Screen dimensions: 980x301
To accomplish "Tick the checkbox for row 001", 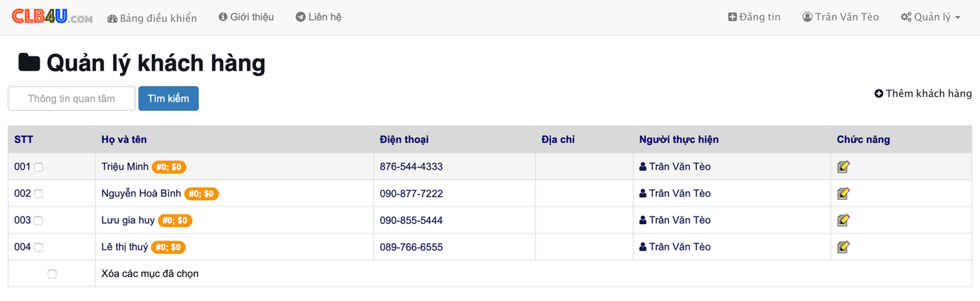I will point(38,167).
